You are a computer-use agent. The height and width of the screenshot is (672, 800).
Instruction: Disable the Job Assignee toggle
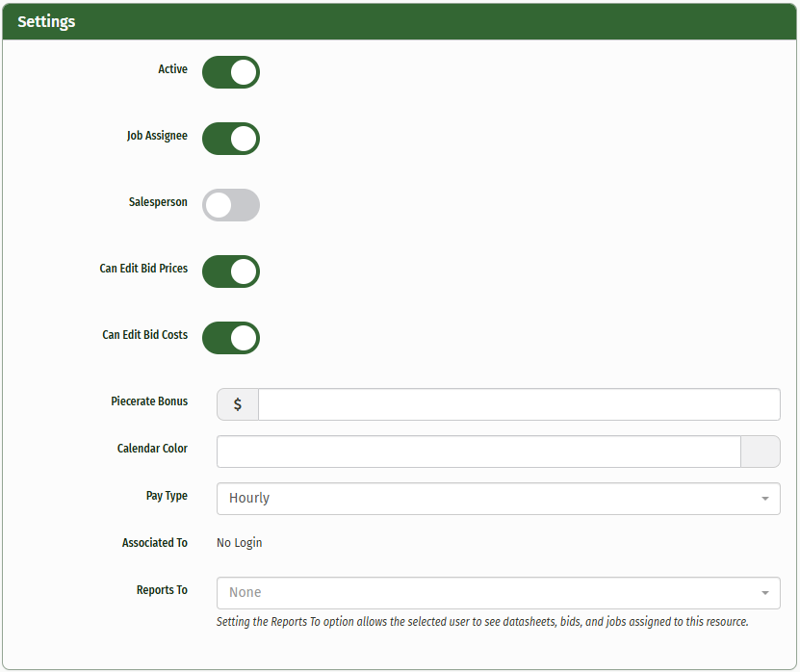(231, 139)
